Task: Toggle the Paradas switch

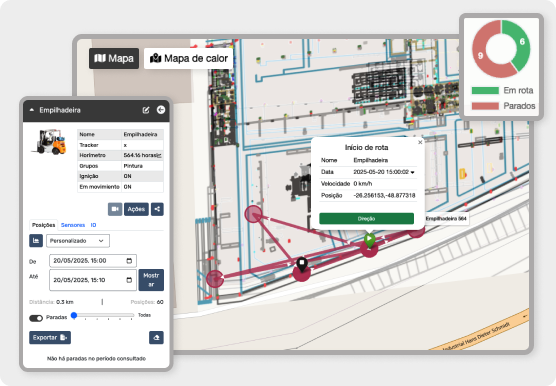Action: pos(36,318)
